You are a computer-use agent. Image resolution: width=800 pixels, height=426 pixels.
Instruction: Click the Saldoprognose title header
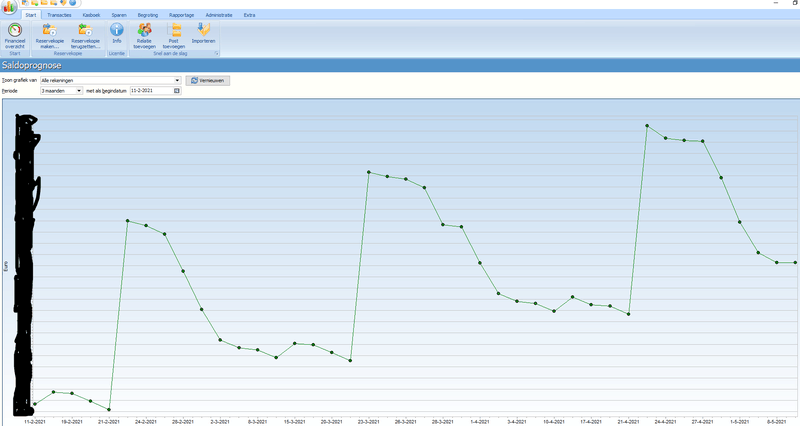click(32, 65)
